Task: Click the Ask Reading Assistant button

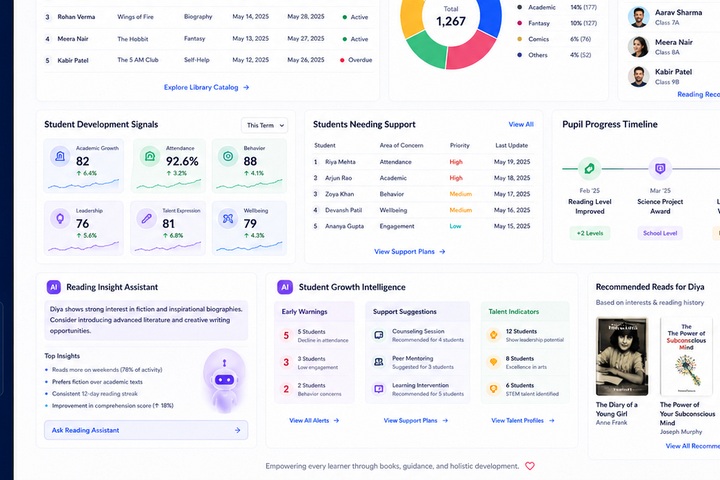Action: click(x=146, y=430)
